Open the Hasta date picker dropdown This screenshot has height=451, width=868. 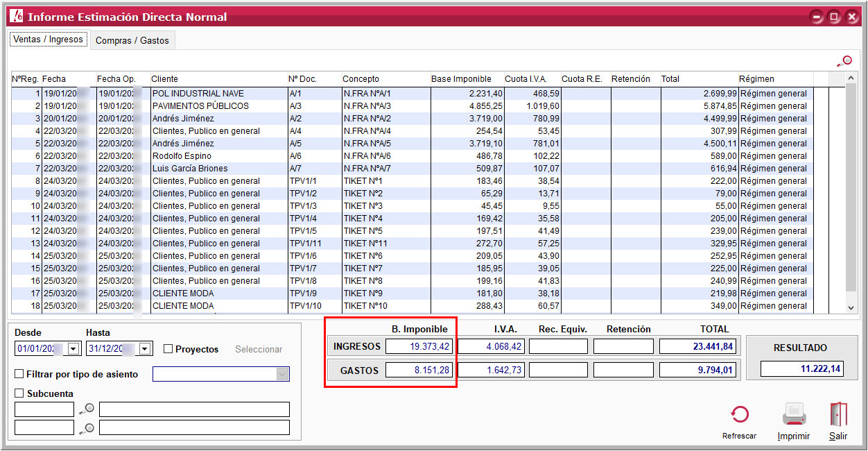pos(145,349)
